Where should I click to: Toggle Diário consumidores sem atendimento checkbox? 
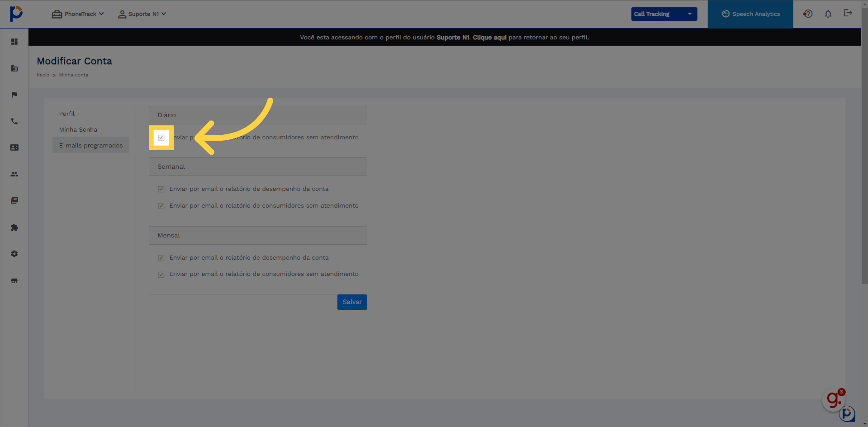161,138
